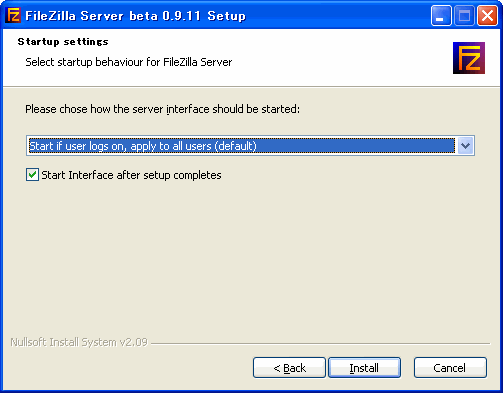This screenshot has width=503, height=393.
Task: Click the 'Please chose how the server interface' label
Action: coord(163,109)
